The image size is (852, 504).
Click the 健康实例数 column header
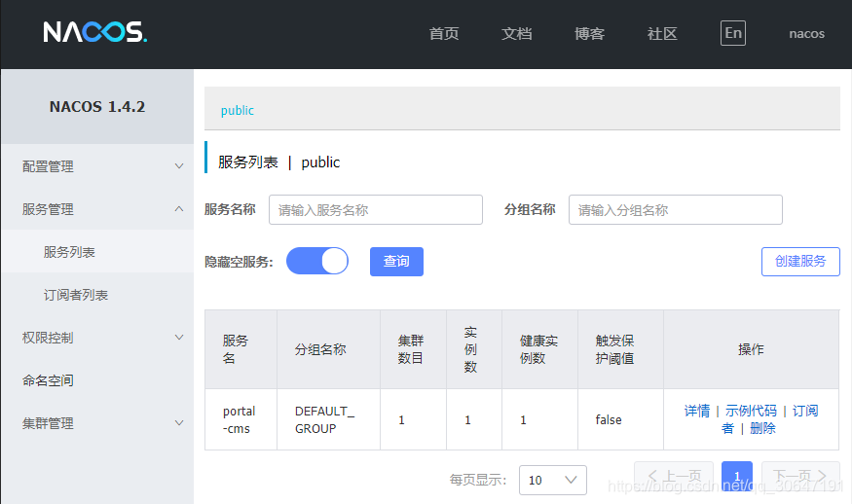[x=539, y=349]
